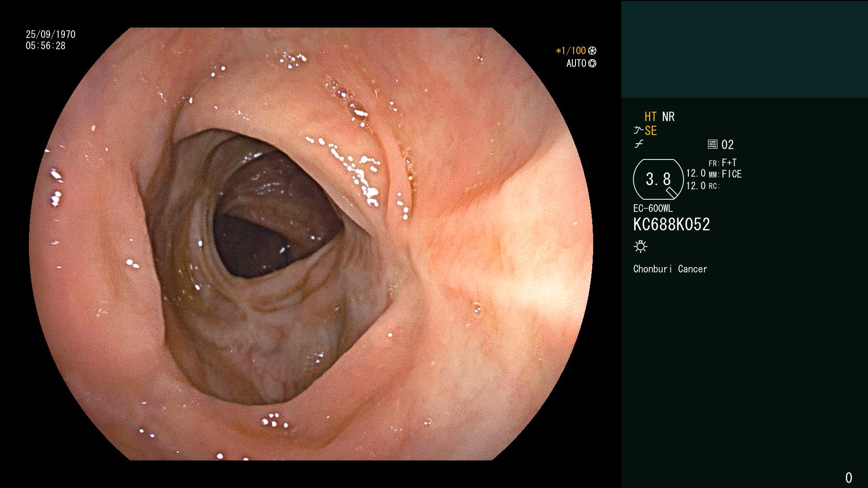Click the lower 12.0 value

click(x=696, y=186)
